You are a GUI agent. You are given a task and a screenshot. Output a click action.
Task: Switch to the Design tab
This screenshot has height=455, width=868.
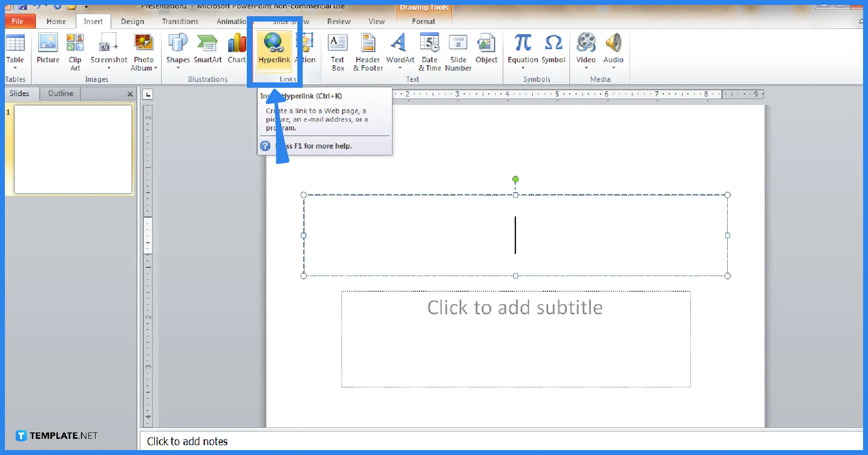pos(132,21)
